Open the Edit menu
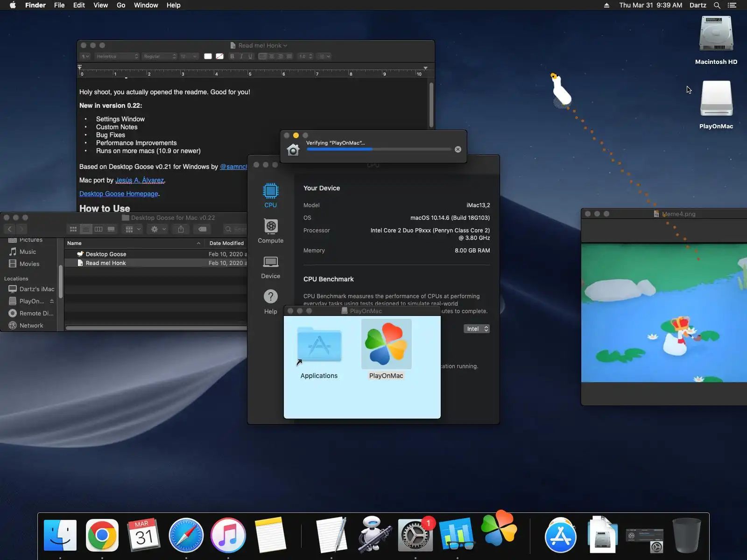The width and height of the screenshot is (747, 560). coord(79,5)
